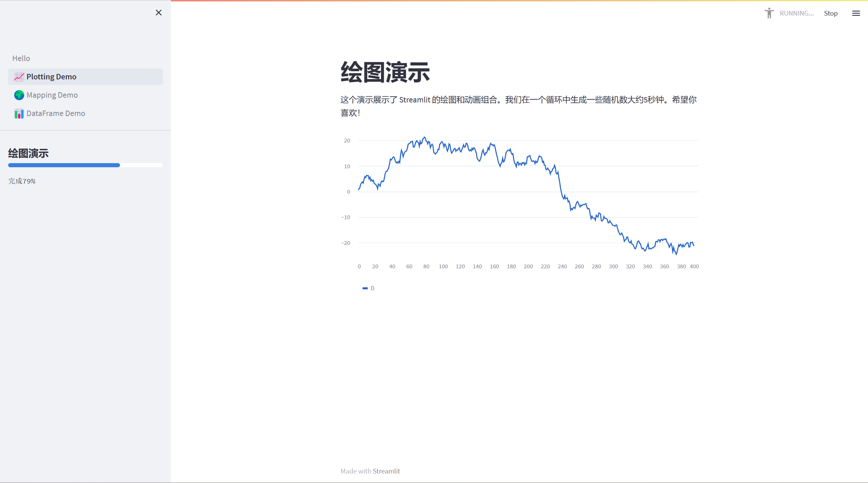The image size is (868, 483).
Task: Open the DataFrame Demo page
Action: pos(56,114)
